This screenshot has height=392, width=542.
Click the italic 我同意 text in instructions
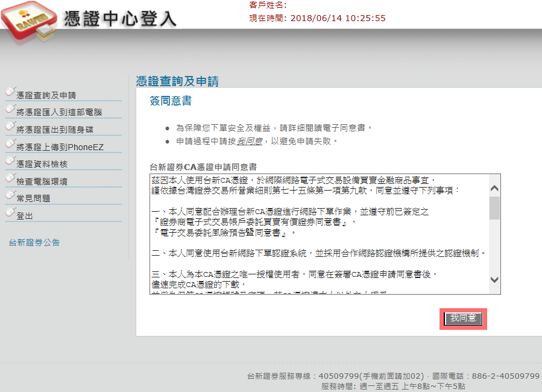pyautogui.click(x=249, y=141)
